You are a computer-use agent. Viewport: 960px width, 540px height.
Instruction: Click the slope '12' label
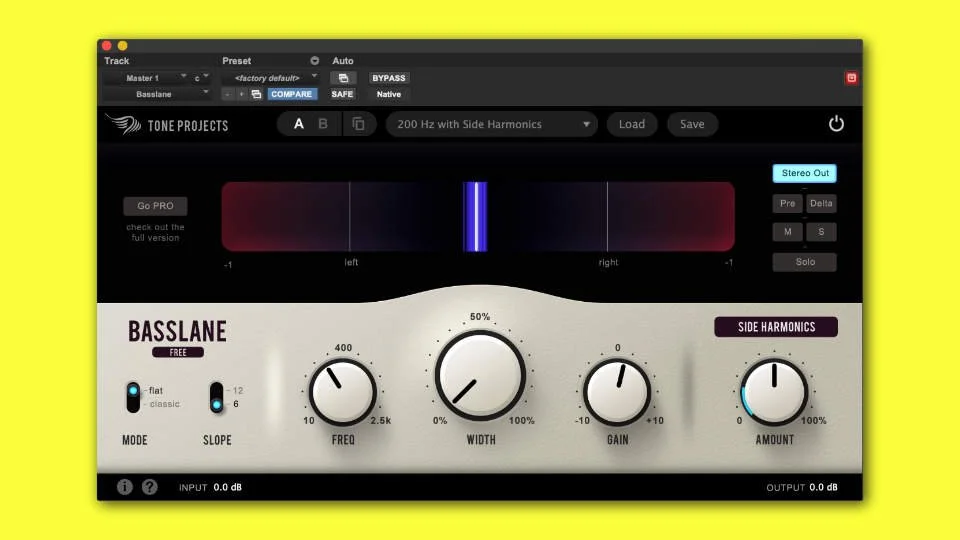[x=238, y=391]
